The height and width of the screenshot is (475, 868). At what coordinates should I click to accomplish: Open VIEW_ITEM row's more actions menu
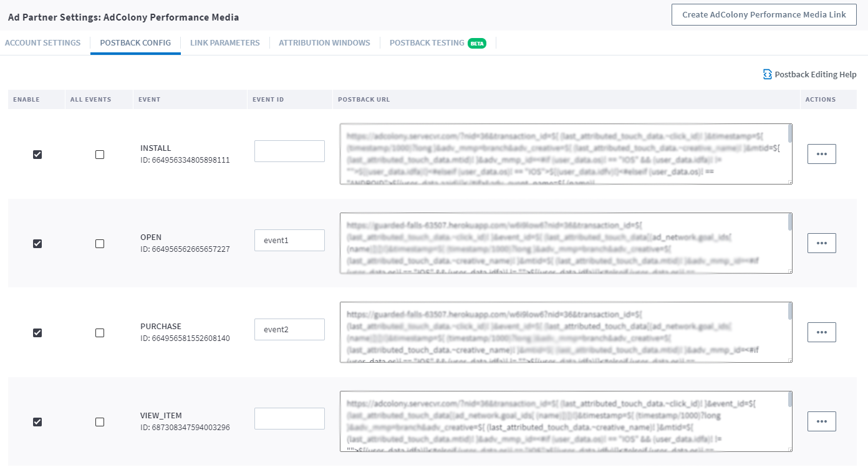point(822,421)
